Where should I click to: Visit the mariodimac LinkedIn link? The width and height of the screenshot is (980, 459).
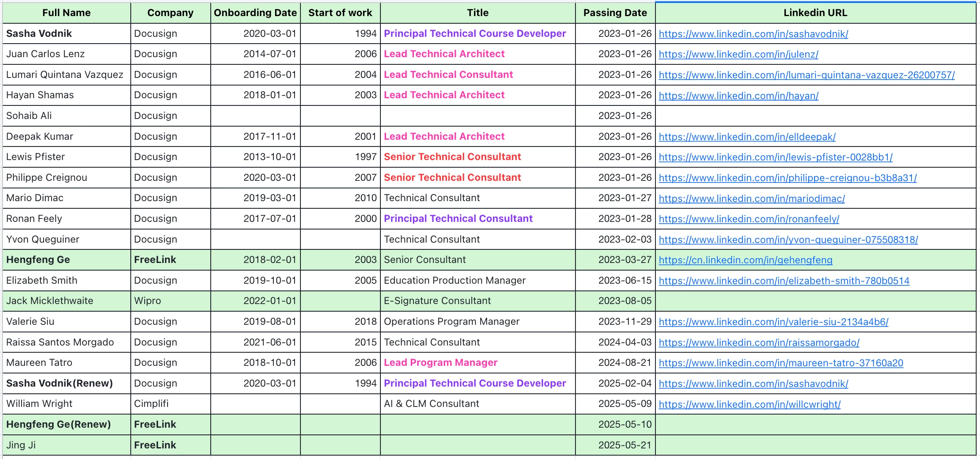752,199
